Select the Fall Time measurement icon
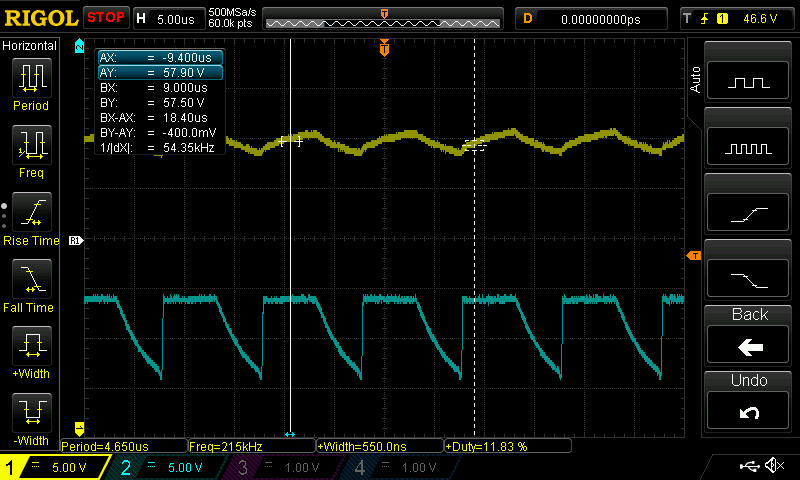Viewport: 800px width, 480px height. pos(32,279)
